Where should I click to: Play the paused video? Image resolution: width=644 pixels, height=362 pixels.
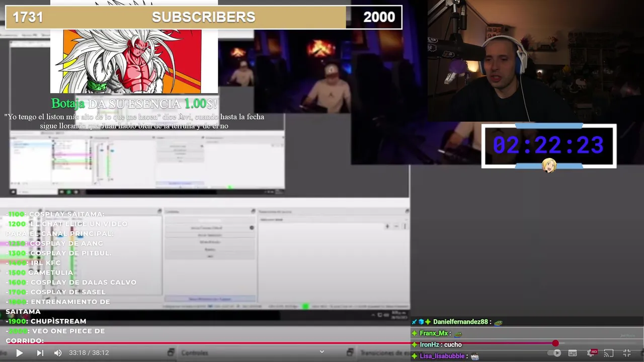pos(19,353)
